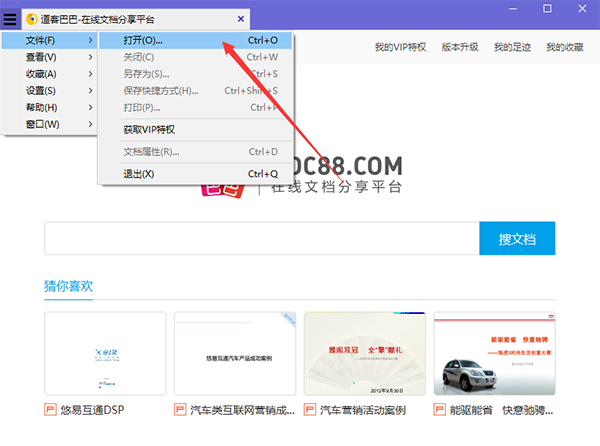The width and height of the screenshot is (600, 446).
Task: Choose 退出(X) from the file menu
Action: coord(138,174)
